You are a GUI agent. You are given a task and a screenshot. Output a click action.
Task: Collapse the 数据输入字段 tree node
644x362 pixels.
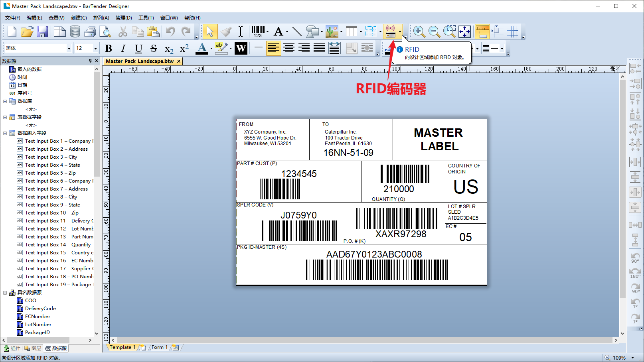point(5,133)
